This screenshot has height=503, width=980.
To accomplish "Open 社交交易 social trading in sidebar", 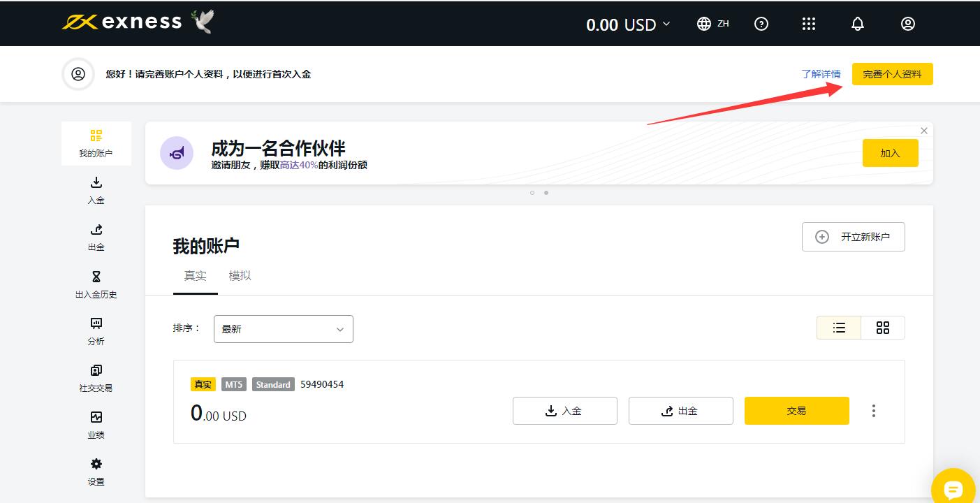I will click(96, 378).
